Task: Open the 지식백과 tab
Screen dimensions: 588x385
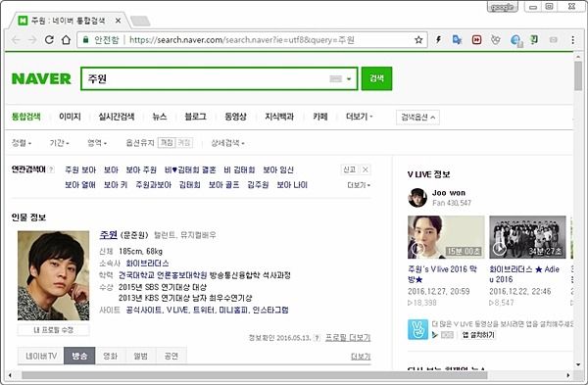Action: pos(279,117)
